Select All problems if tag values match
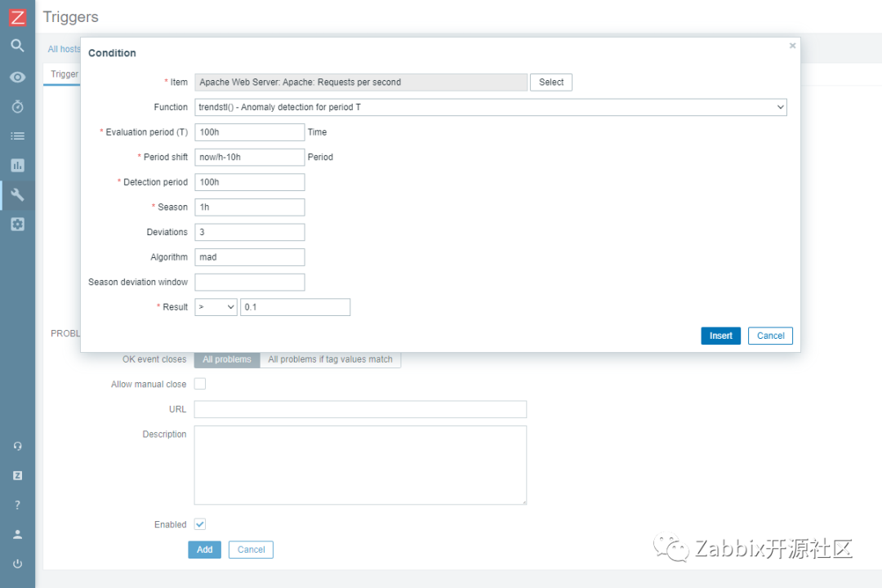Image resolution: width=882 pixels, height=588 pixels. coord(330,359)
